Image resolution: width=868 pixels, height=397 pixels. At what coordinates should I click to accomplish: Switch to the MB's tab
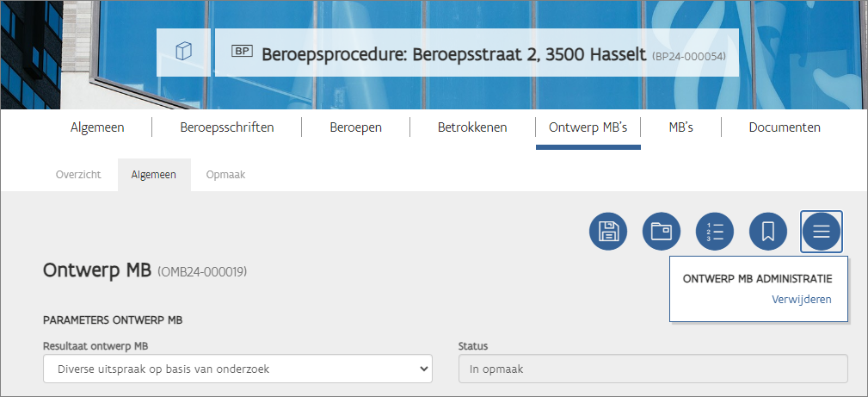(680, 127)
